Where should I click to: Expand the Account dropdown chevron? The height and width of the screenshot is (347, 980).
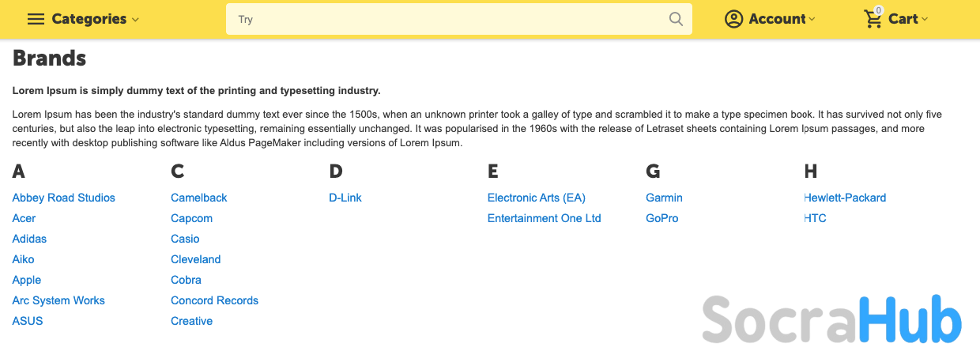[x=812, y=20]
